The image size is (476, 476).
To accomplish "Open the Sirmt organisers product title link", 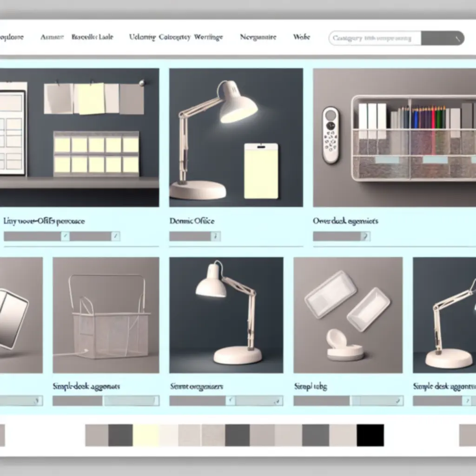I will (196, 386).
